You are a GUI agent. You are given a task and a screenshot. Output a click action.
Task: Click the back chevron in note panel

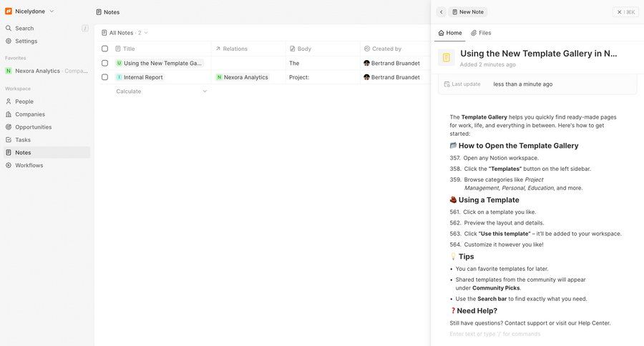(441, 12)
